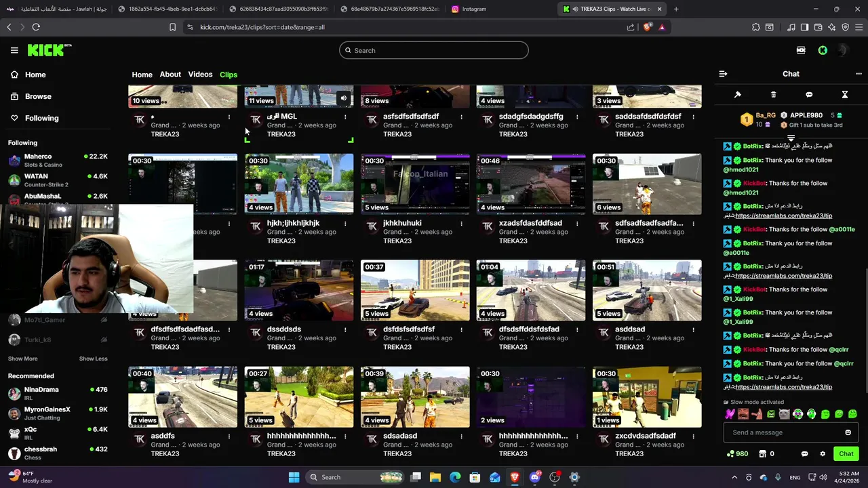
Task: Open Brave Leo AI sparkle icon
Action: click(x=831, y=27)
